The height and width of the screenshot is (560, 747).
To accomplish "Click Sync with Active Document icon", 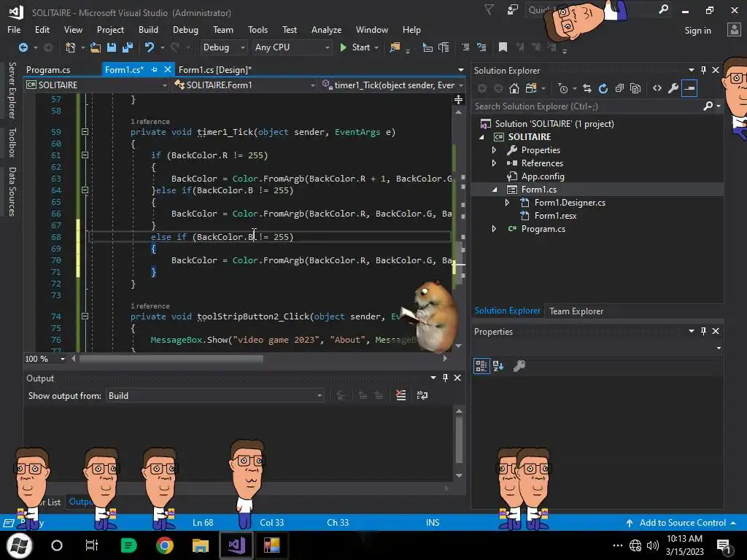I will point(587,88).
